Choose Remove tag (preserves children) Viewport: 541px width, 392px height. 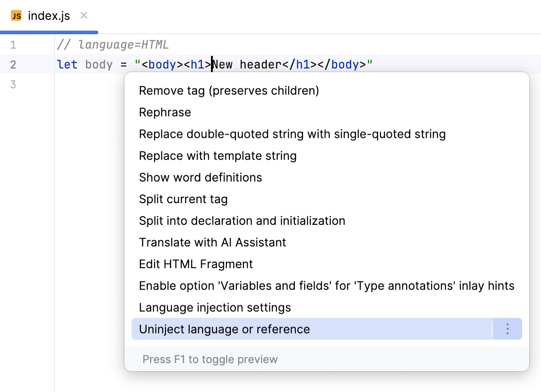[x=229, y=91]
